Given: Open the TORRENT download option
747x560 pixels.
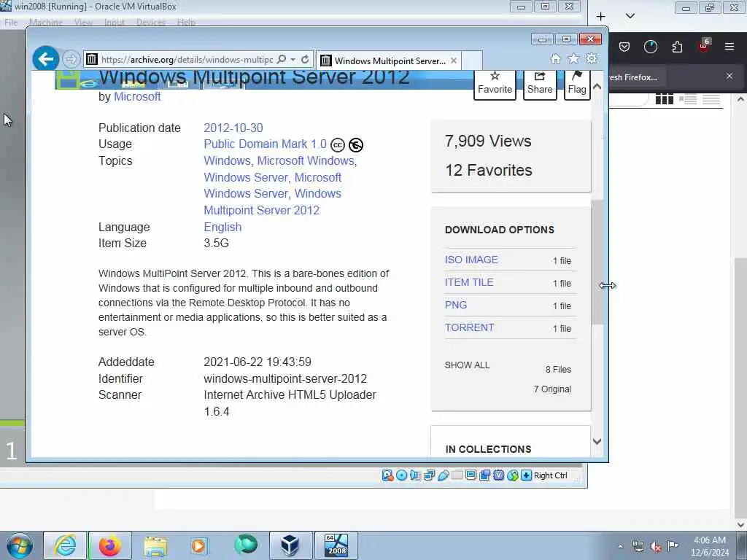Looking at the screenshot, I should [469, 327].
